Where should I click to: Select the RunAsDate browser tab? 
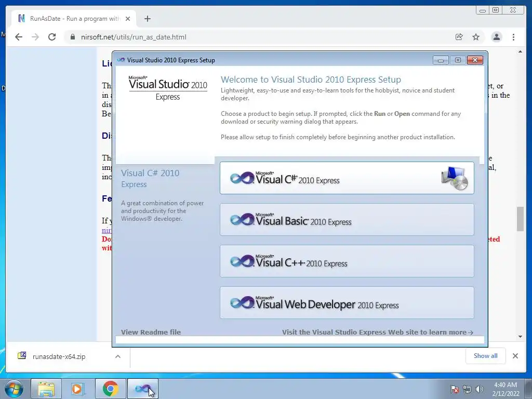[x=74, y=19]
